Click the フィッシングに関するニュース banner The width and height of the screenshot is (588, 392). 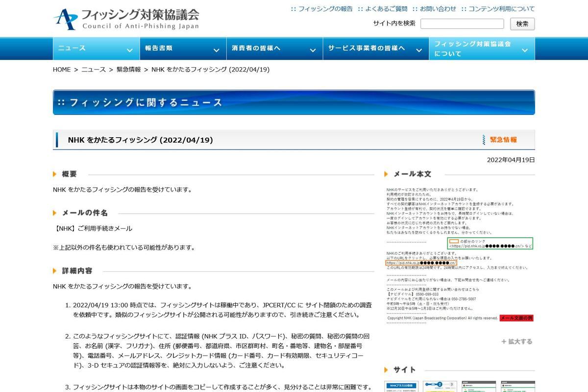(294, 102)
